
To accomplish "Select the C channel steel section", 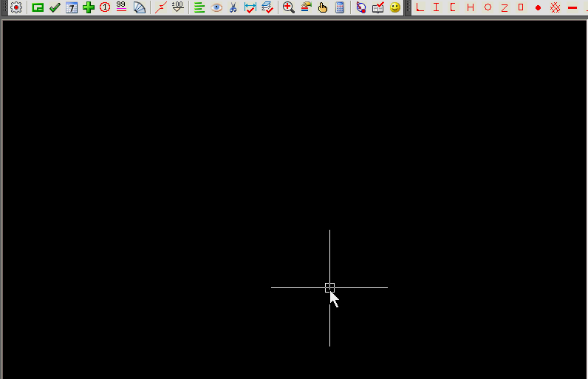I will 453,7.
